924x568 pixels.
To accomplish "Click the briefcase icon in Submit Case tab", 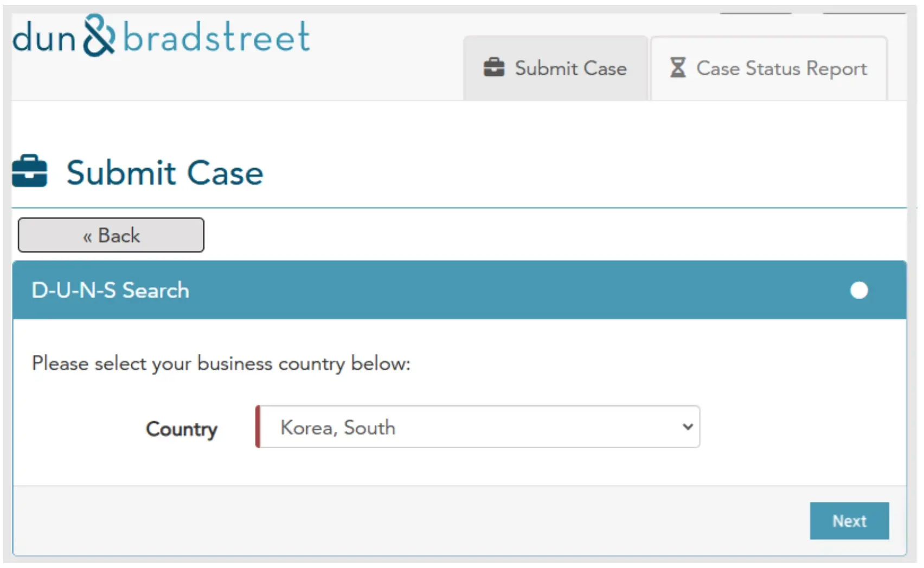I will (494, 68).
